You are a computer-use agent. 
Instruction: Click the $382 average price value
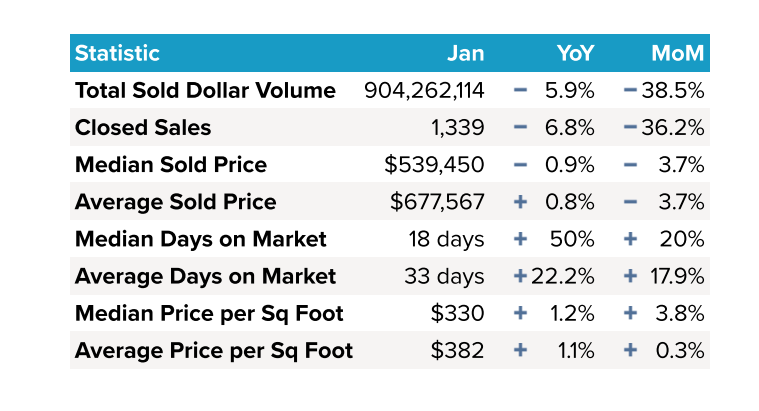[458, 350]
